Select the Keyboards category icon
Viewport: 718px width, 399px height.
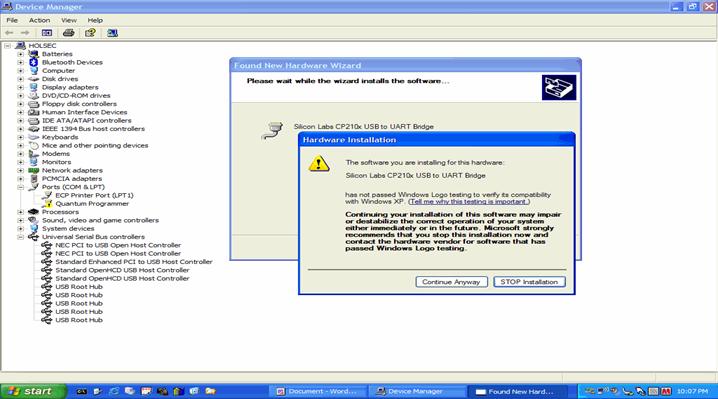click(x=33, y=137)
